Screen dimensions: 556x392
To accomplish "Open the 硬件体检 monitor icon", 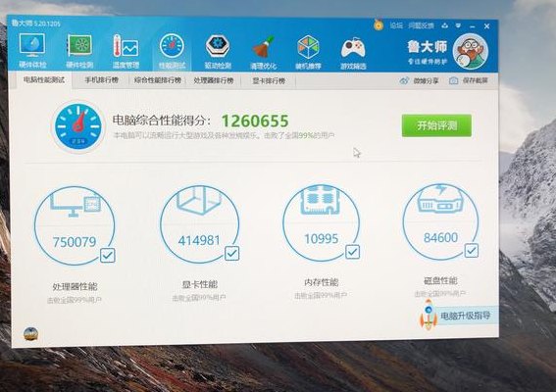I will (x=32, y=50).
